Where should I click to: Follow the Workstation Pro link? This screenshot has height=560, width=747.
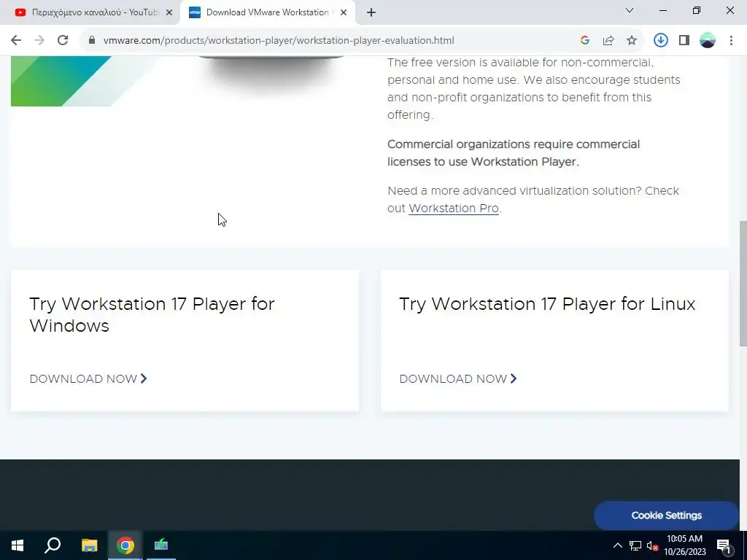(454, 209)
